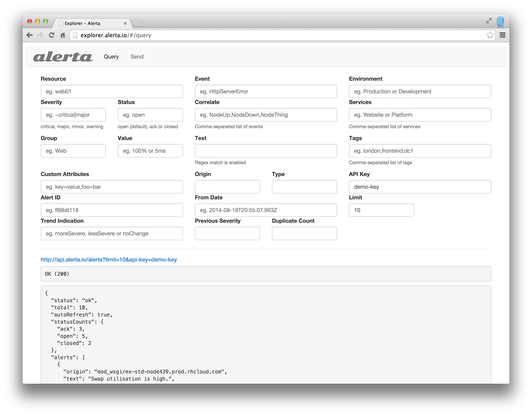Switch to the Send page
The image size is (532, 415).
(x=137, y=57)
